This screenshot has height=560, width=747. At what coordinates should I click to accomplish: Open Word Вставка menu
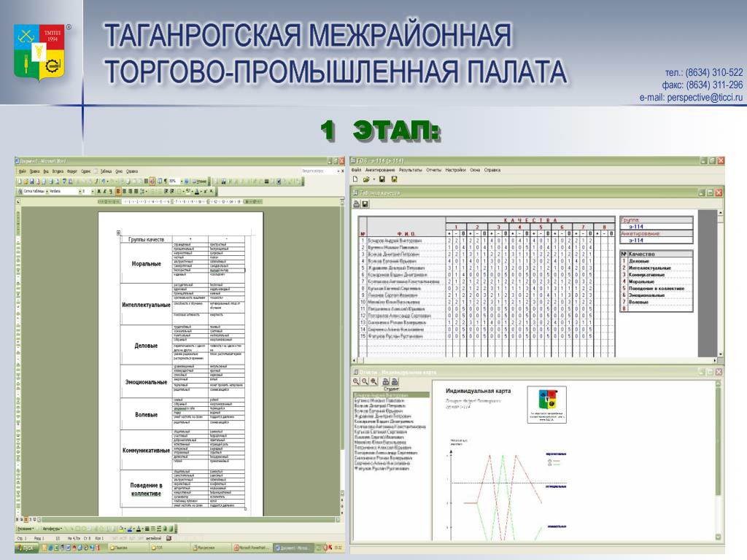click(57, 171)
